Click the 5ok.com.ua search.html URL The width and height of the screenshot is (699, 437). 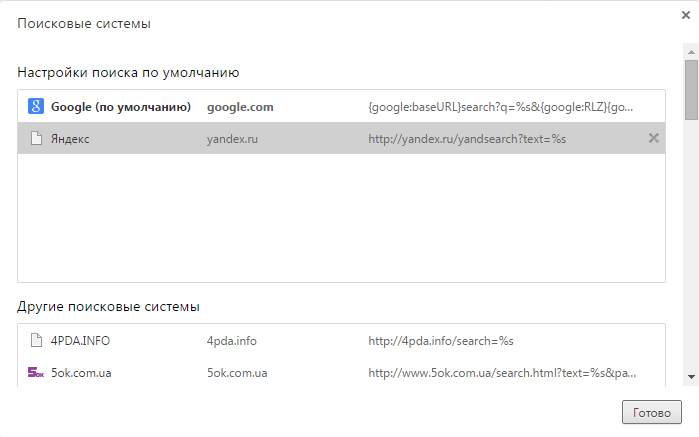point(500,373)
